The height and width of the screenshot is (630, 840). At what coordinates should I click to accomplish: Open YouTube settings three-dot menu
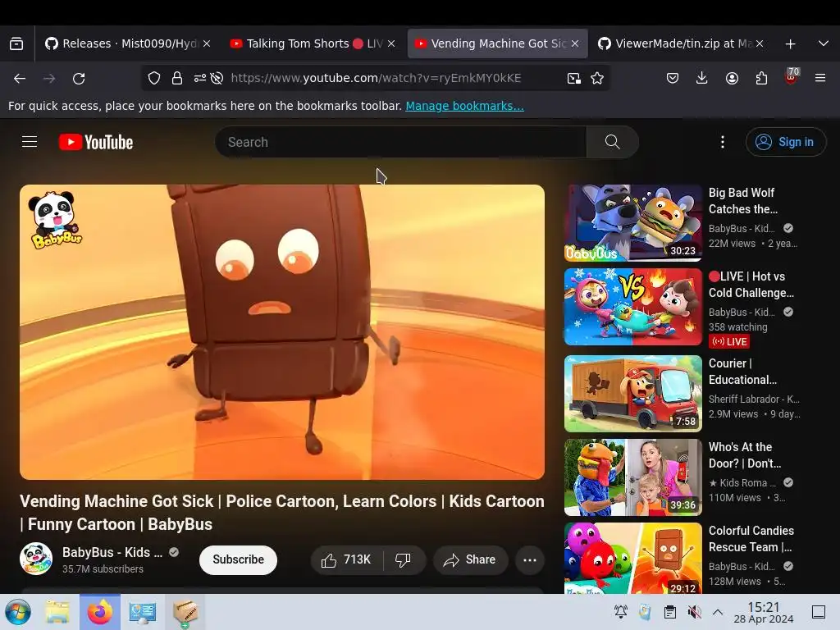pos(722,142)
